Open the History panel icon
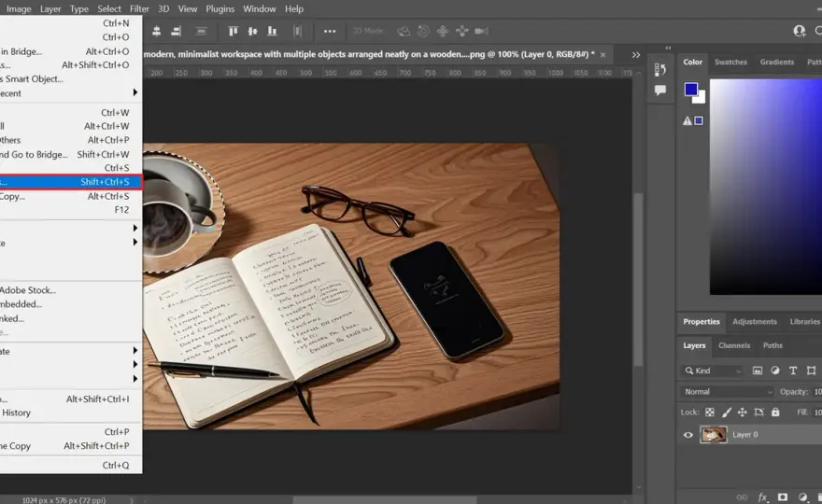Viewport: 822px width, 504px height. (x=660, y=69)
